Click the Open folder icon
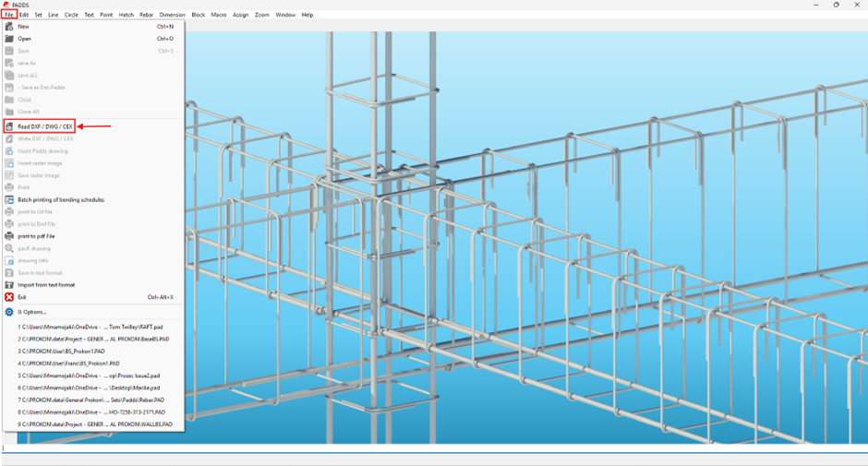868x466 pixels. [x=9, y=39]
